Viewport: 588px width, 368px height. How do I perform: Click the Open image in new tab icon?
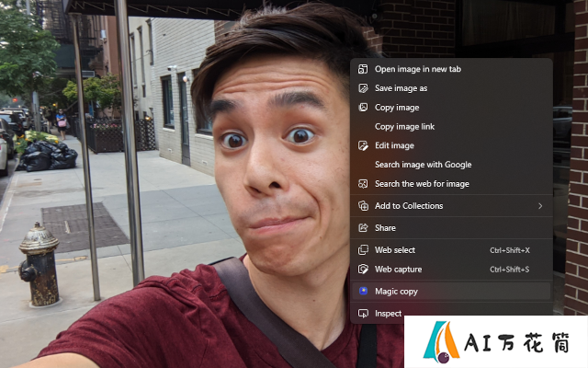pos(363,69)
